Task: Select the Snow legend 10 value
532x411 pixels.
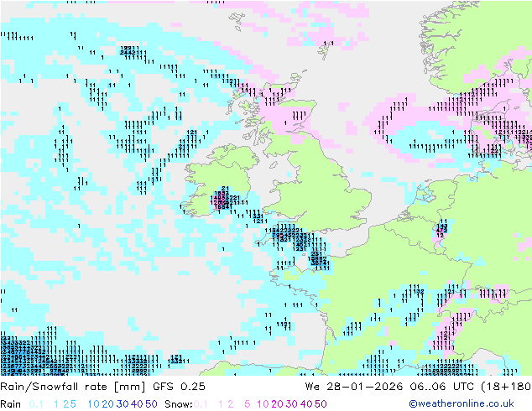Action: (x=263, y=404)
